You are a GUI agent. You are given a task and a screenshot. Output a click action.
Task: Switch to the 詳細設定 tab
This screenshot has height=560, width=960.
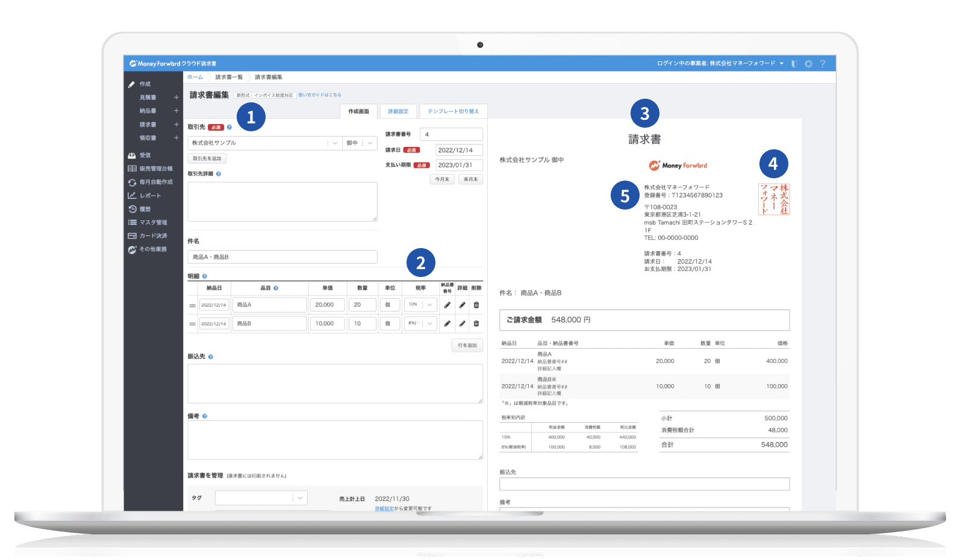(x=398, y=111)
